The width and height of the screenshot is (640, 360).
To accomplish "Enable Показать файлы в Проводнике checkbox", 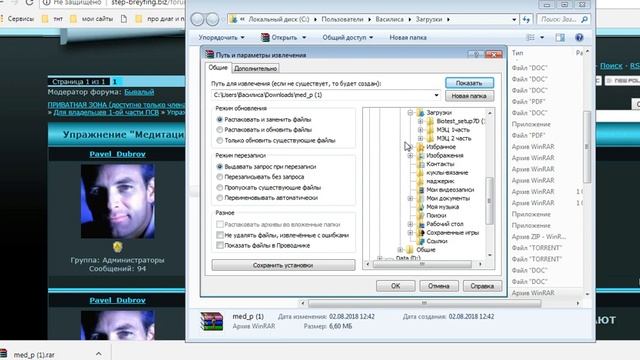I will pos(220,245).
